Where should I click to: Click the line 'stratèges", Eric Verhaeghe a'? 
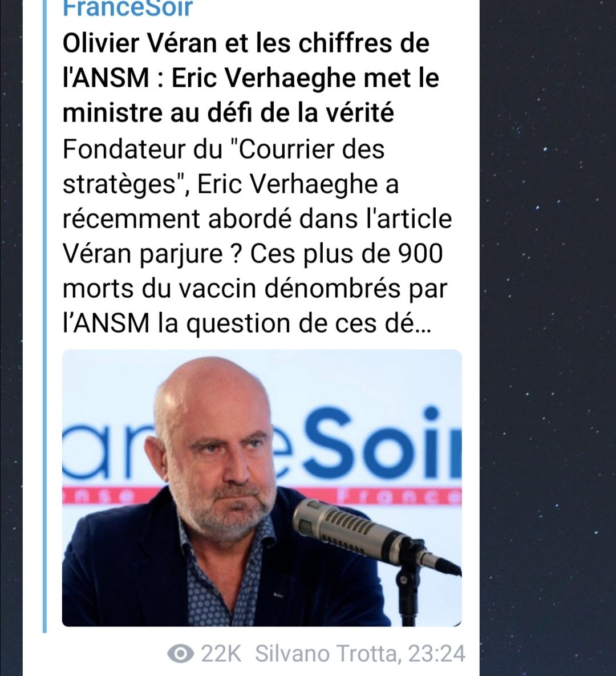tap(230, 184)
